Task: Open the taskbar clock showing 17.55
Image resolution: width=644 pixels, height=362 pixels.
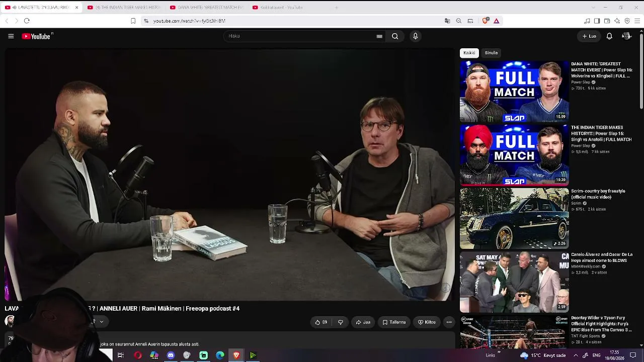Action: 614,355
